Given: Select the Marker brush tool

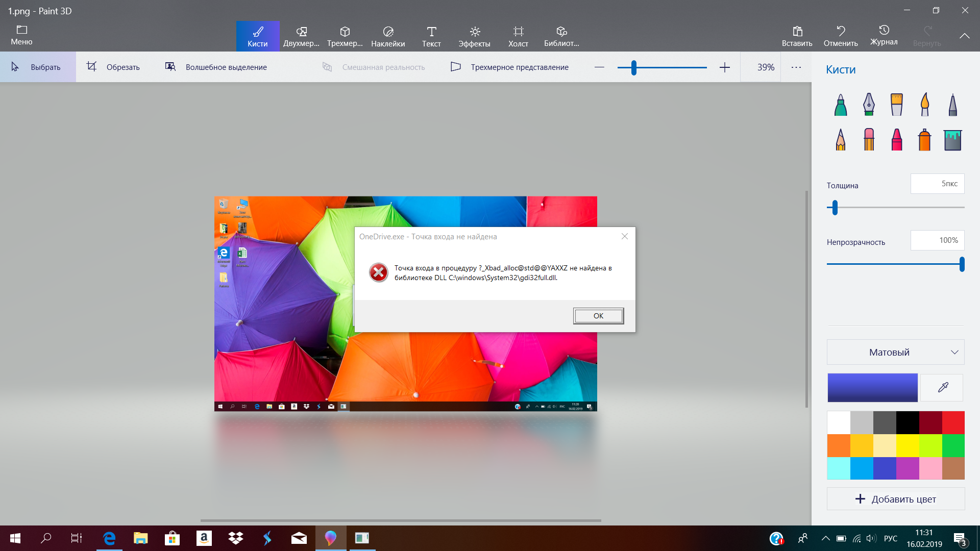Looking at the screenshot, I should 841,105.
